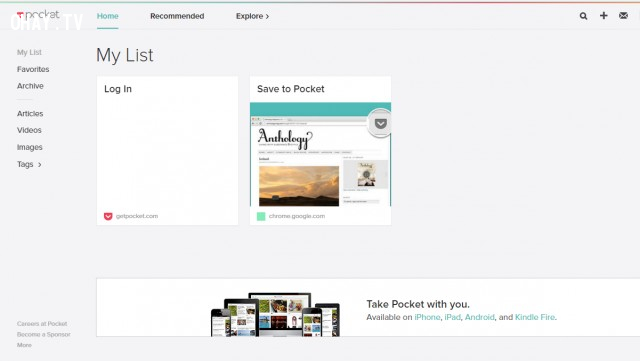Click the My List page heading
This screenshot has height=361, width=640.
tap(125, 55)
